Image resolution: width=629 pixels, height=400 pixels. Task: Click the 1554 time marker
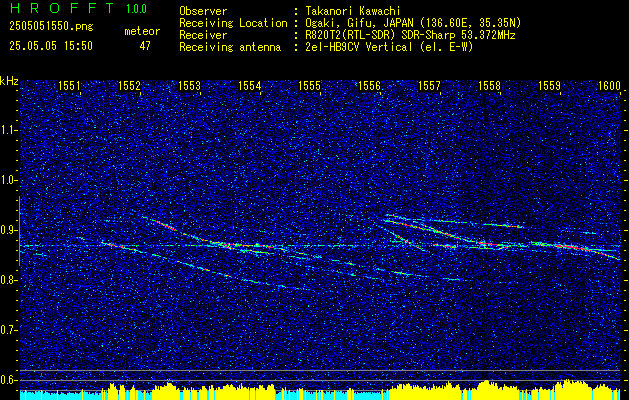pyautogui.click(x=250, y=85)
